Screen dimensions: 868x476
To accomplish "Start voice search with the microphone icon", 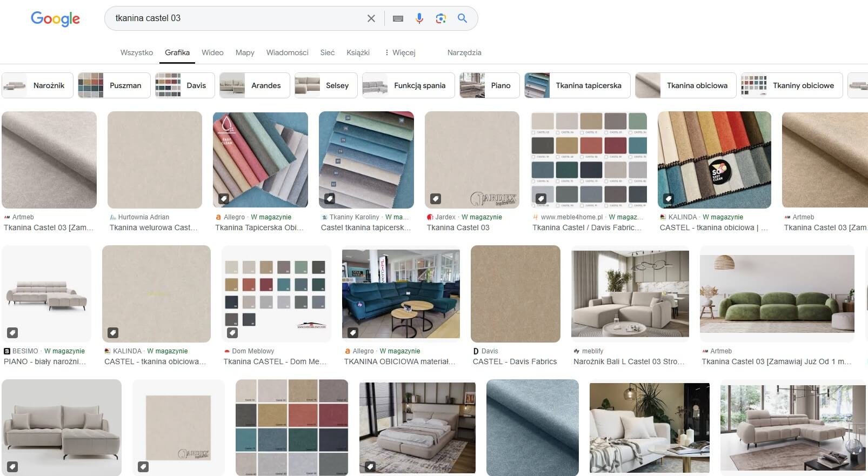I will (x=419, y=18).
